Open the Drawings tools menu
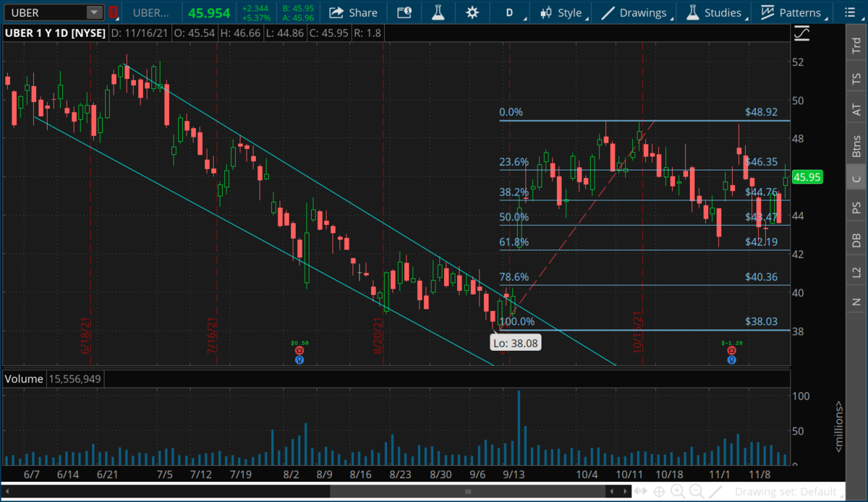Viewport: 868px width, 502px height. pyautogui.click(x=634, y=12)
